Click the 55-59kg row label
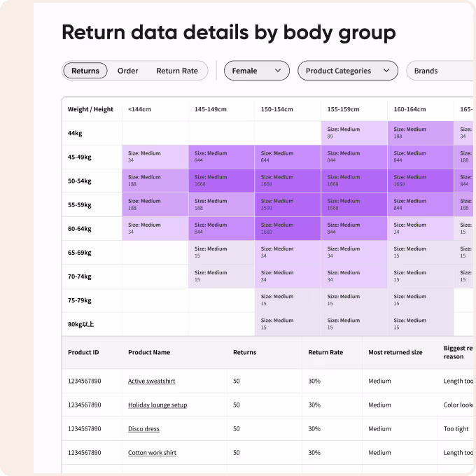Viewport: 476px width, 476px height. click(80, 205)
